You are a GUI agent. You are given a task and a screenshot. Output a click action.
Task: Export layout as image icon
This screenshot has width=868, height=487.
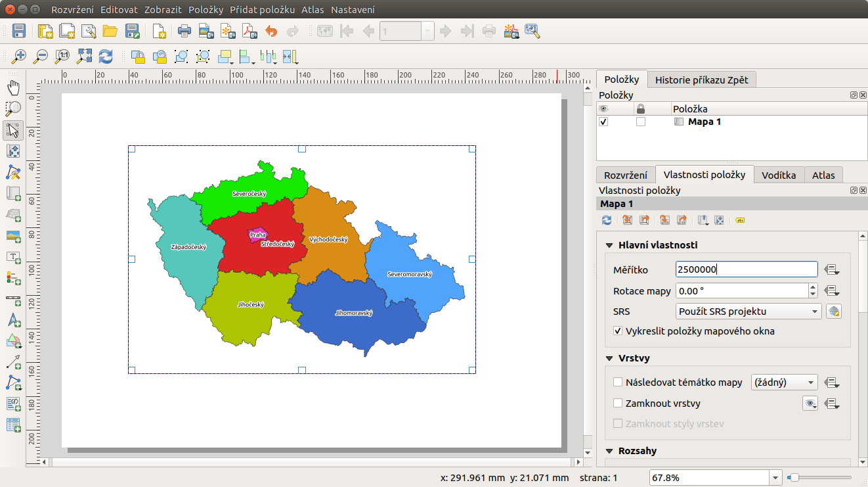point(206,31)
